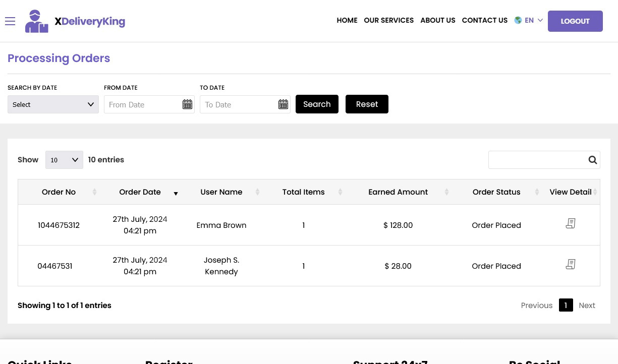Screen dimensions: 618x364
Task: Open the Show entries dropdown
Action: 64,160
